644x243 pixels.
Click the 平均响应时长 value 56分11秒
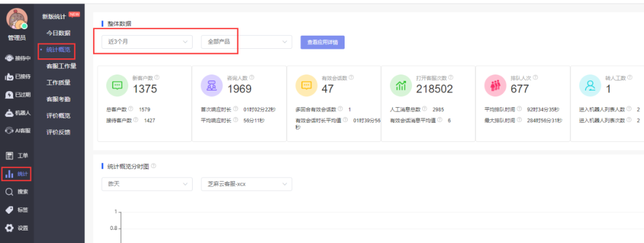click(254, 120)
